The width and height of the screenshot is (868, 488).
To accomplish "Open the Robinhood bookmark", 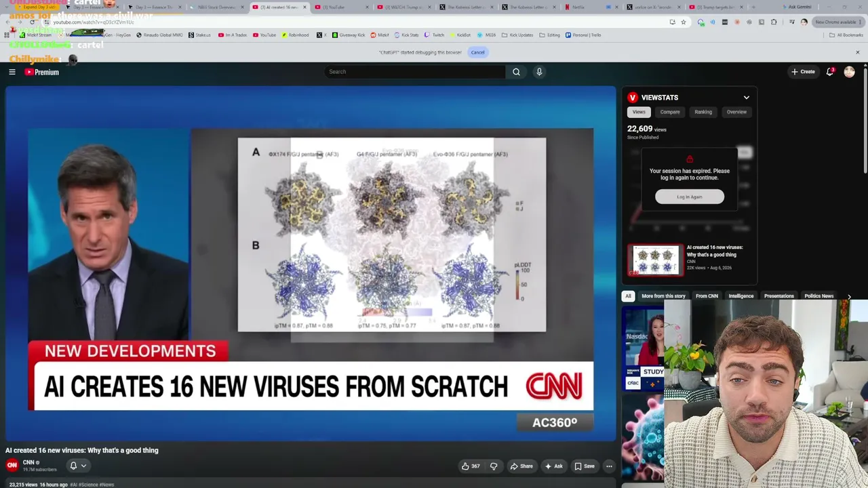I will [295, 35].
